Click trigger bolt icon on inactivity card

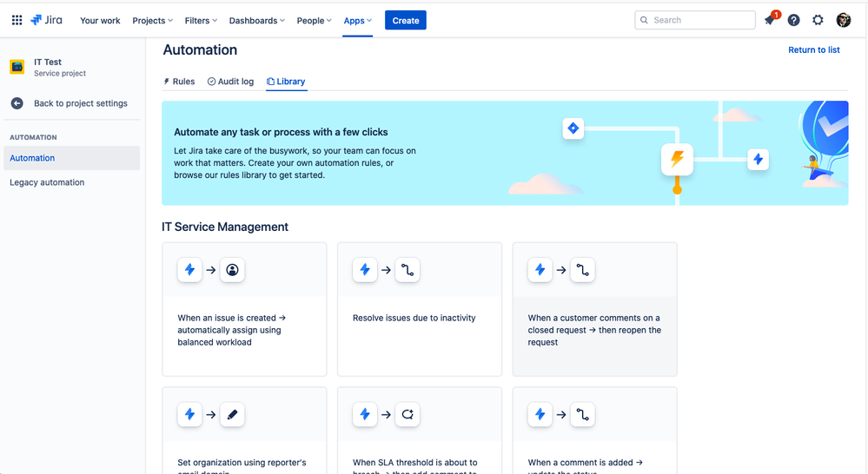[x=365, y=270]
